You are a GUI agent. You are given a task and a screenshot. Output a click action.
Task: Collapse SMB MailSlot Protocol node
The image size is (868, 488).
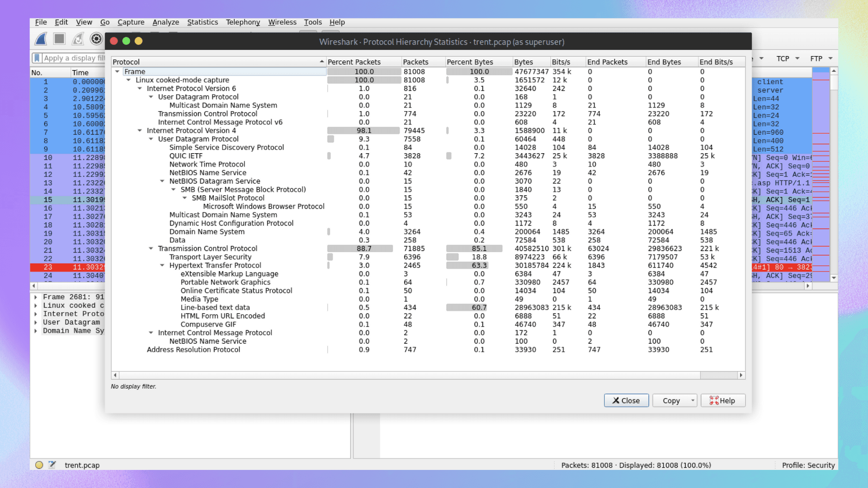click(x=185, y=198)
